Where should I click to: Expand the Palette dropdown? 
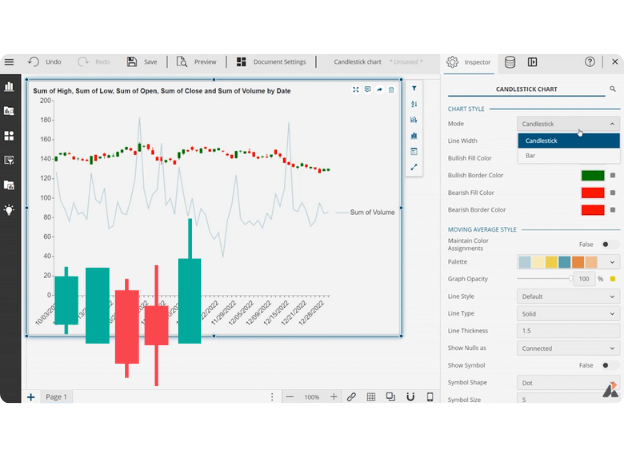[612, 262]
